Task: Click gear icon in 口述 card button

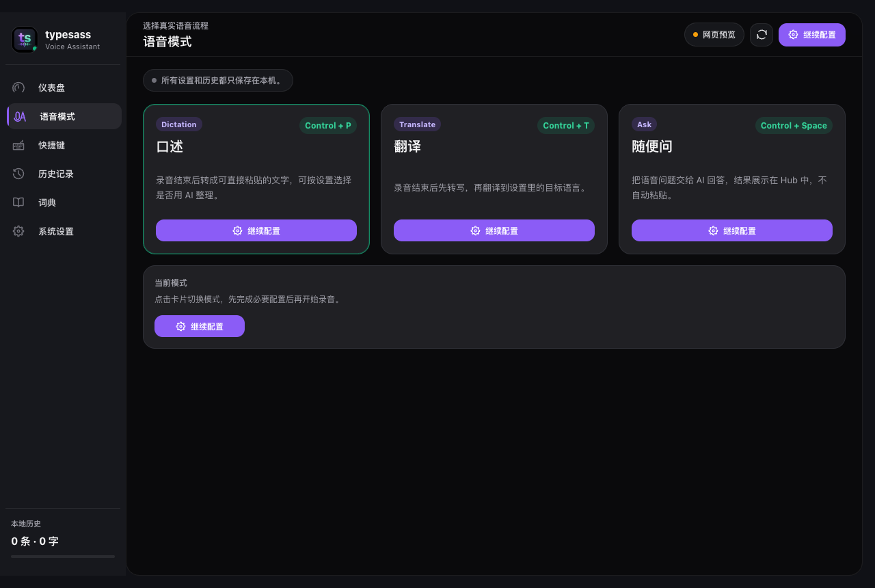Action: [237, 230]
